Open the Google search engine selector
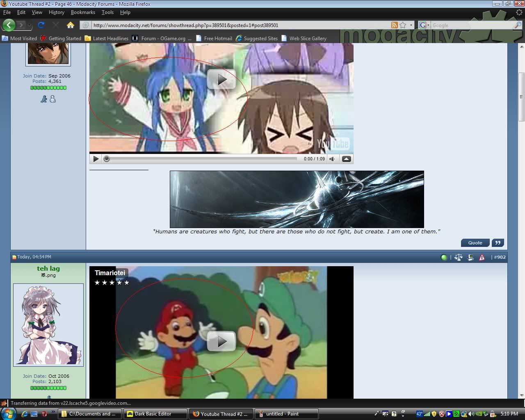The image size is (525, 420). (425, 25)
